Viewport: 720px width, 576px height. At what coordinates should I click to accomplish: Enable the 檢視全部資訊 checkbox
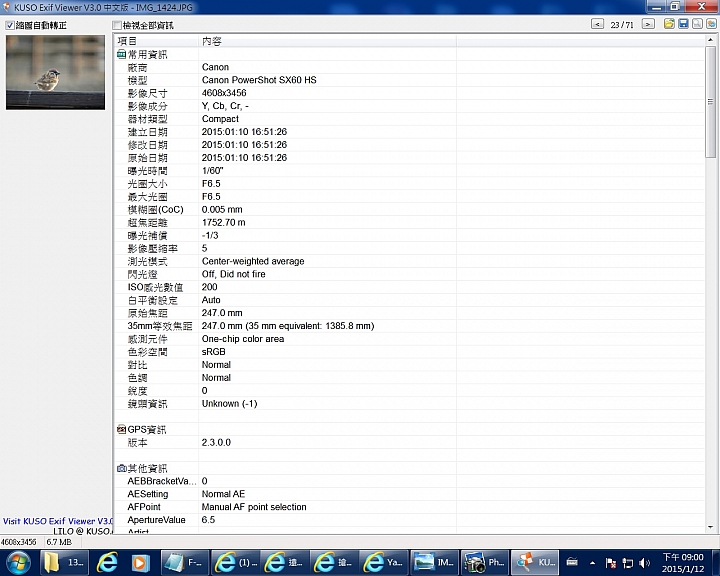coord(117,25)
